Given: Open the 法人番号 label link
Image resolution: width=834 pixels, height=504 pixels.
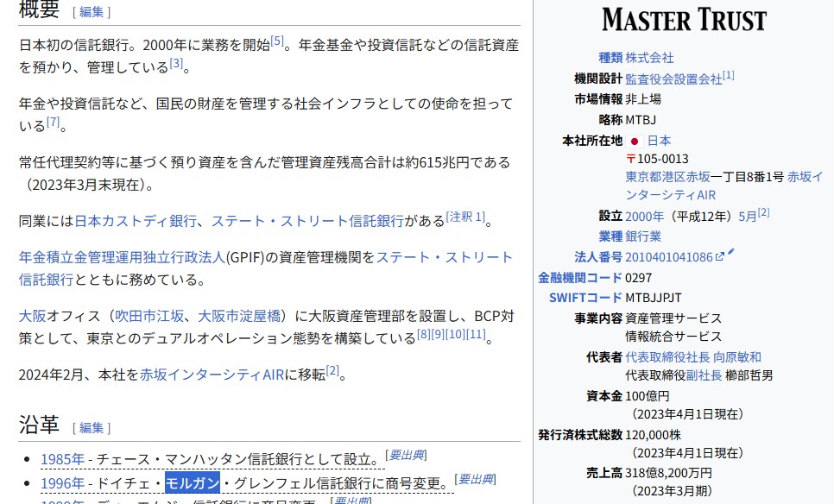Looking at the screenshot, I should click(597, 257).
